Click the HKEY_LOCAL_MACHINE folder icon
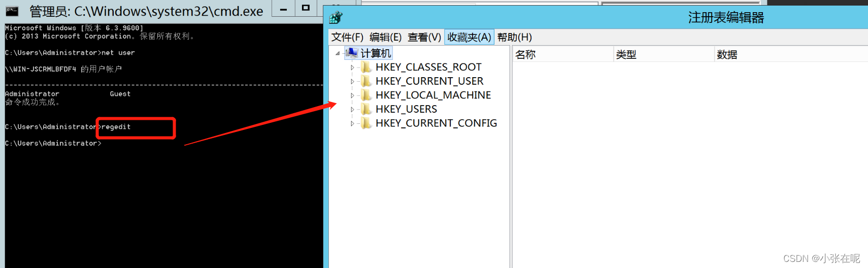The height and width of the screenshot is (268, 868). [x=366, y=95]
